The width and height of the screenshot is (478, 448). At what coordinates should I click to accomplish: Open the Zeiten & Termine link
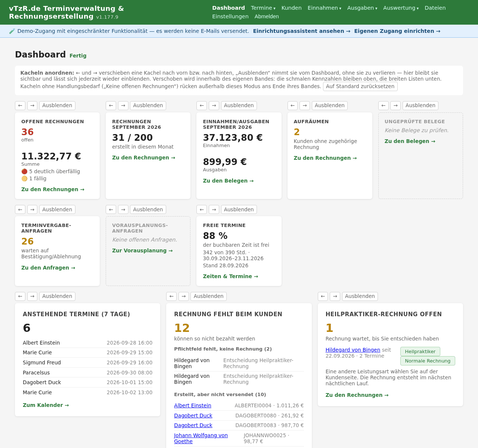[x=230, y=276]
